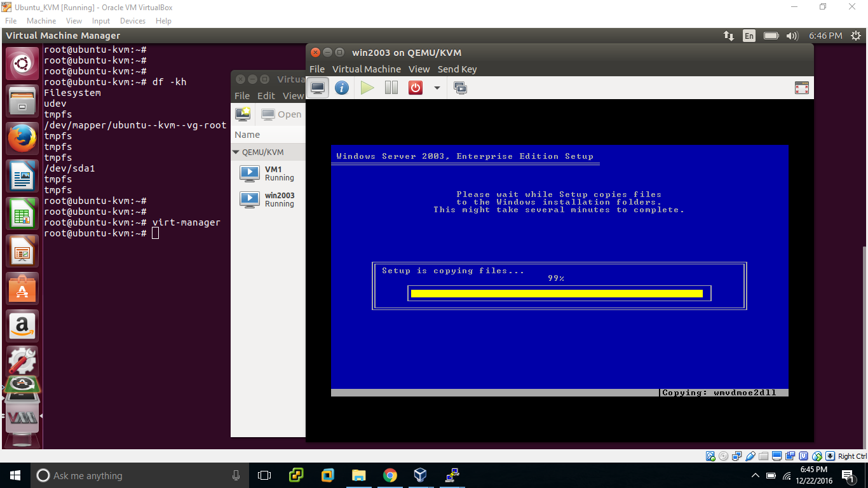The image size is (868, 488).
Task: Switch console to fullscreen with corner icon
Action: coord(801,88)
